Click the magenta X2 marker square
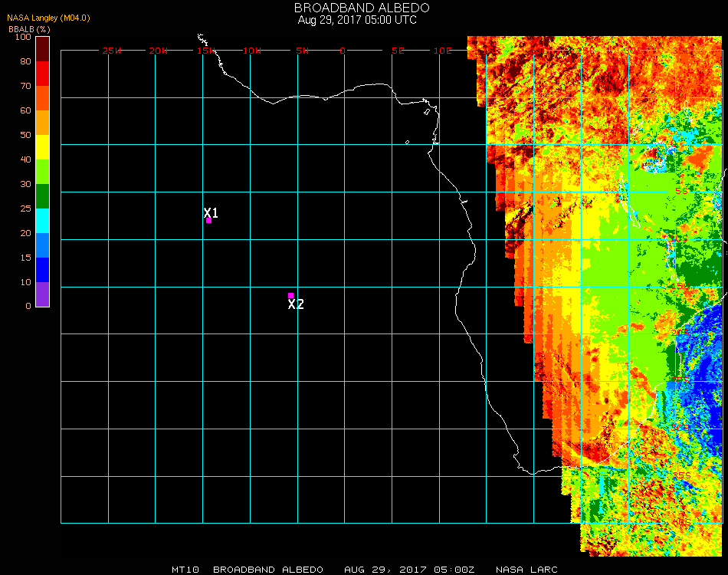 point(290,295)
